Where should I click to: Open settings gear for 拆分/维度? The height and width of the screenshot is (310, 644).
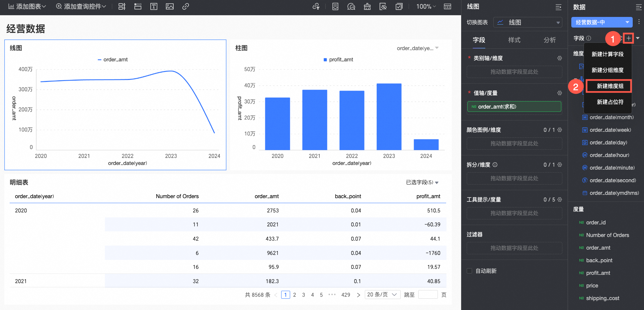(x=560, y=165)
